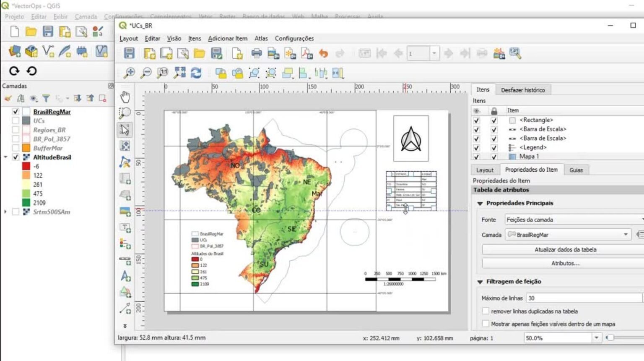Open the Fonte 'Feições da camada' dropdown
This screenshot has width=644, height=361.
tap(574, 220)
